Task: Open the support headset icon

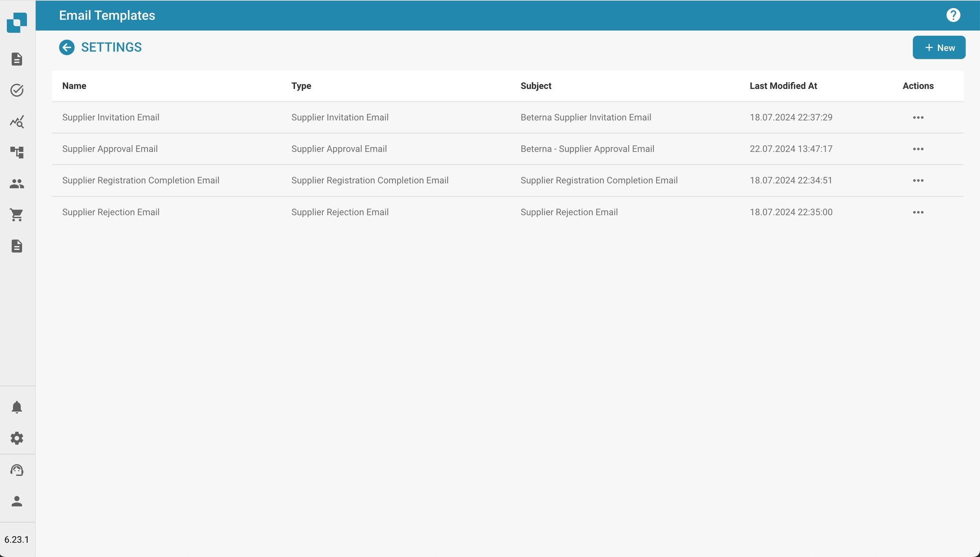Action: [17, 470]
